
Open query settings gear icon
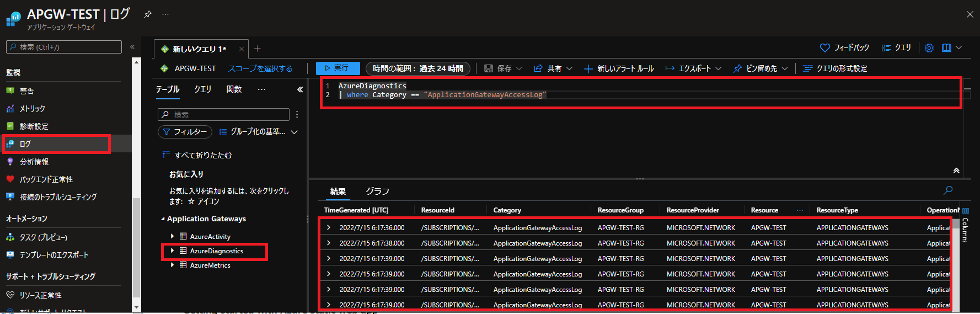point(929,48)
